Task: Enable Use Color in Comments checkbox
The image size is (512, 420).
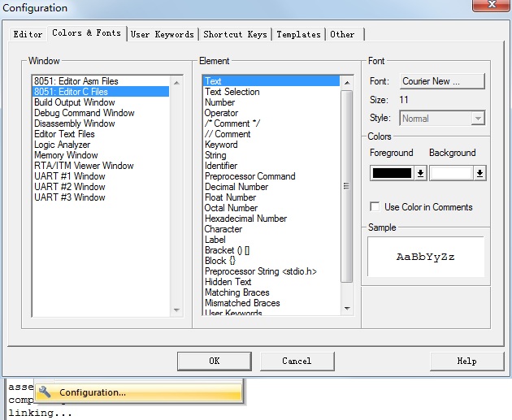Action: [375, 207]
